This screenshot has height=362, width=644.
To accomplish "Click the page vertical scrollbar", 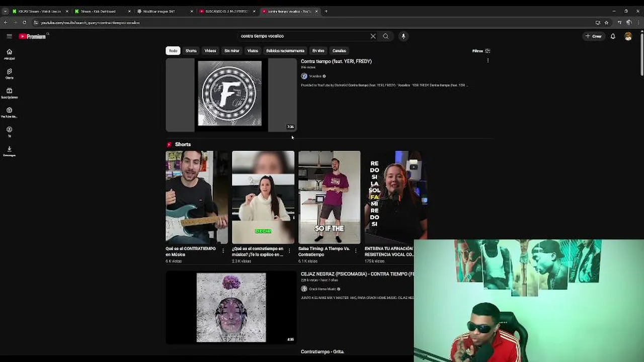I will 641,55.
